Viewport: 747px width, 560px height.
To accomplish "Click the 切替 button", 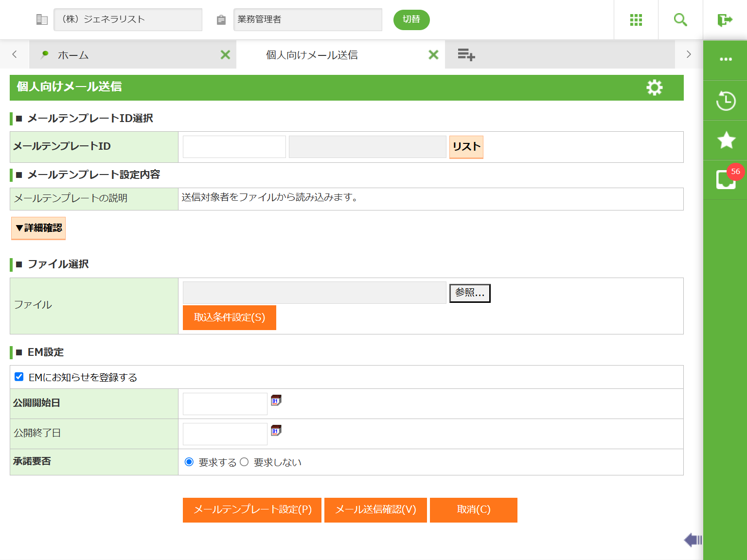I will coord(411,19).
